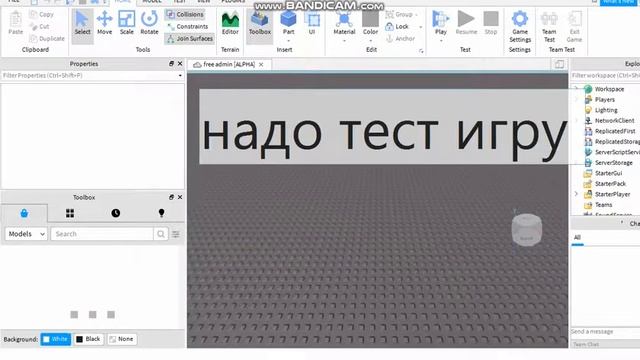
Task: Click the Resume button
Action: [466, 24]
